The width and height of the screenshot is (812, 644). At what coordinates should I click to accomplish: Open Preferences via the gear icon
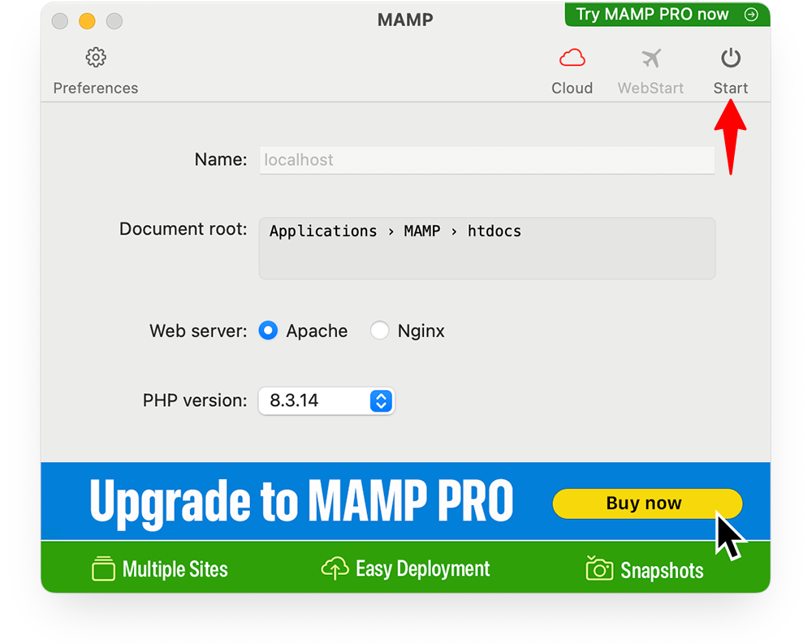click(x=96, y=58)
